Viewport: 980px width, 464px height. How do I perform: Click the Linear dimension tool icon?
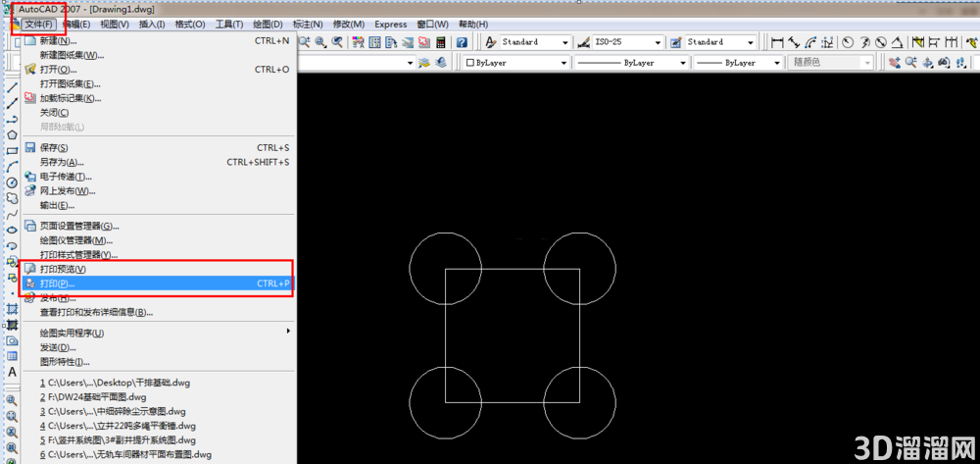coord(777,42)
